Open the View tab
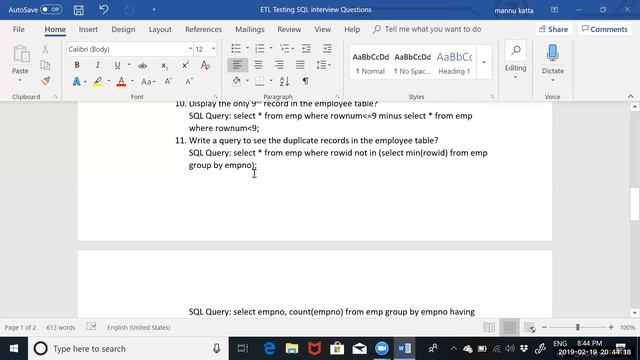640x360 pixels. (x=322, y=29)
